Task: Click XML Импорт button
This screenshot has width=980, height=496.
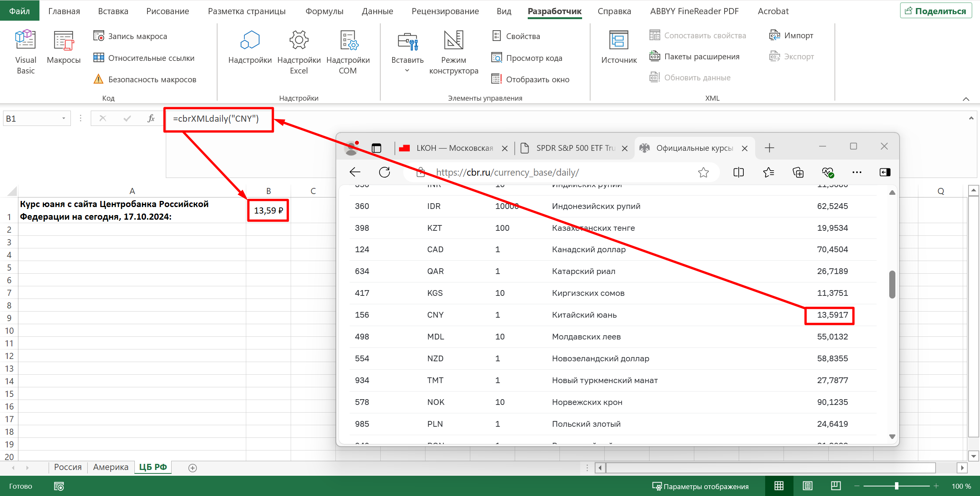Action: 791,36
